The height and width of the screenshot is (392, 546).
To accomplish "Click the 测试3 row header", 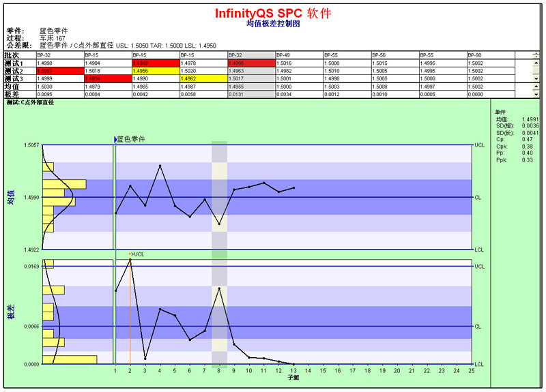I will tap(20, 78).
